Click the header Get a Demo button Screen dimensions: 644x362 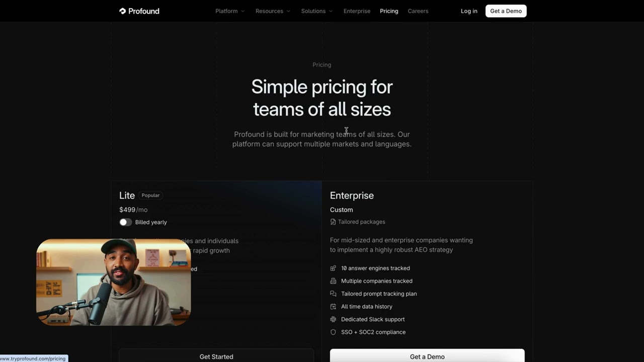pyautogui.click(x=506, y=11)
